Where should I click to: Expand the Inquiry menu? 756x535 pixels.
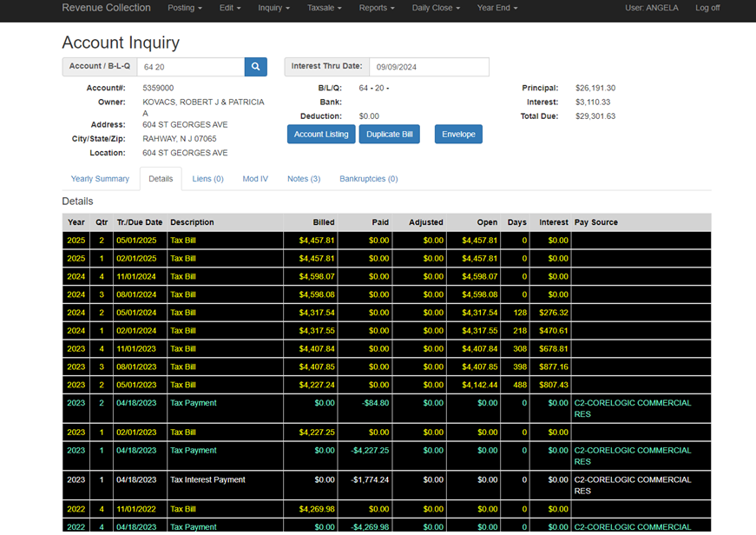click(273, 8)
